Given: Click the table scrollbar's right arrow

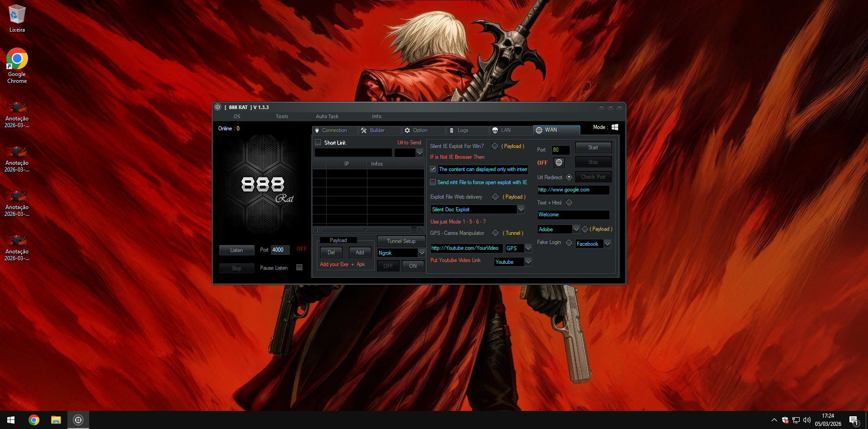Looking at the screenshot, I should 420,229.
